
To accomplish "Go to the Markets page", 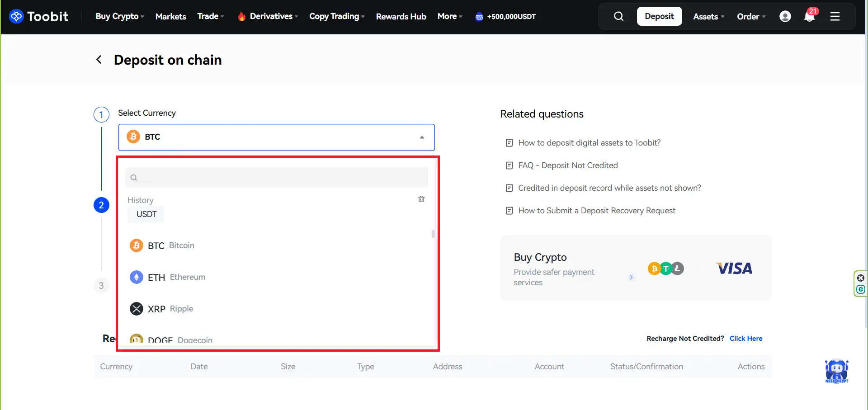I will pos(170,17).
